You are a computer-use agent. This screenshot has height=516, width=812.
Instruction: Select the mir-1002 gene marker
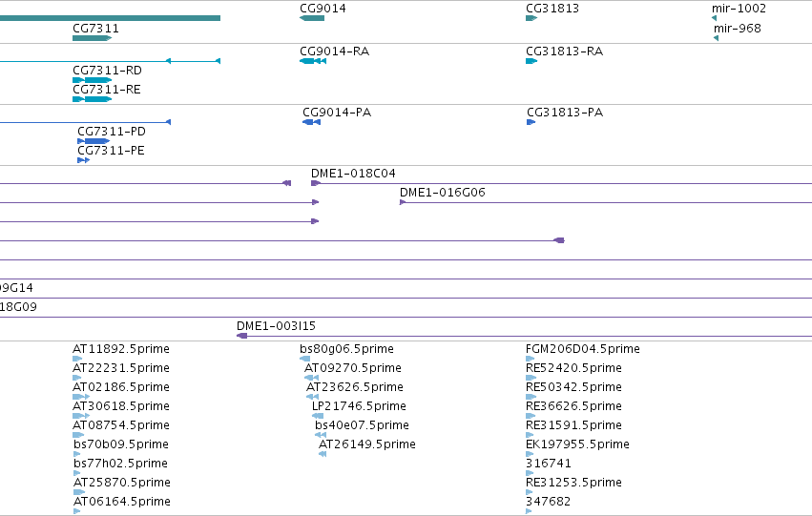(x=714, y=18)
